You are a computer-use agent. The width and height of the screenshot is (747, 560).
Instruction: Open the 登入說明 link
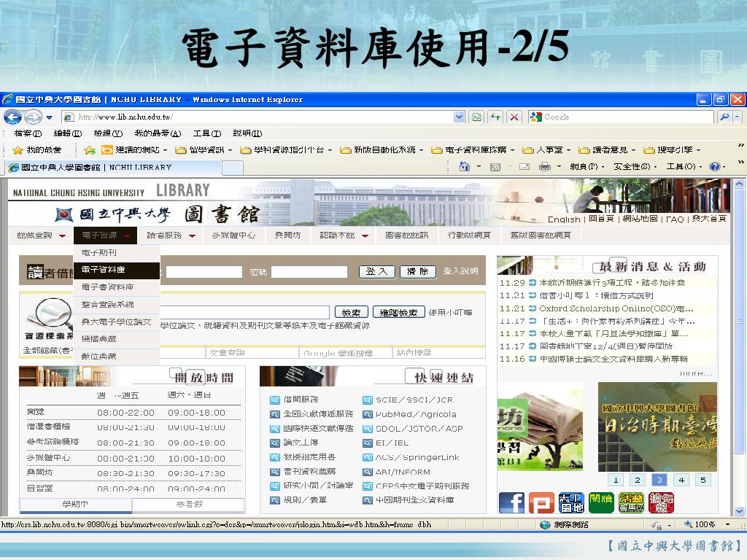click(461, 271)
